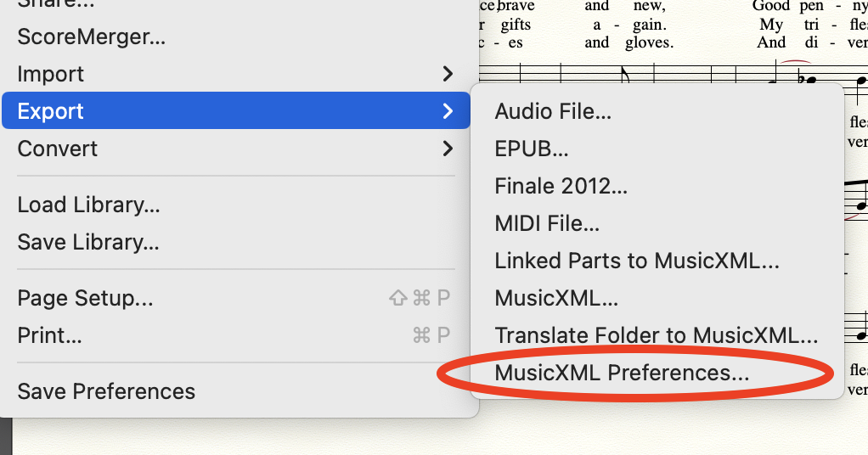Expand the Convert submenu arrow
Screen dimensions: 868x455
(x=448, y=149)
